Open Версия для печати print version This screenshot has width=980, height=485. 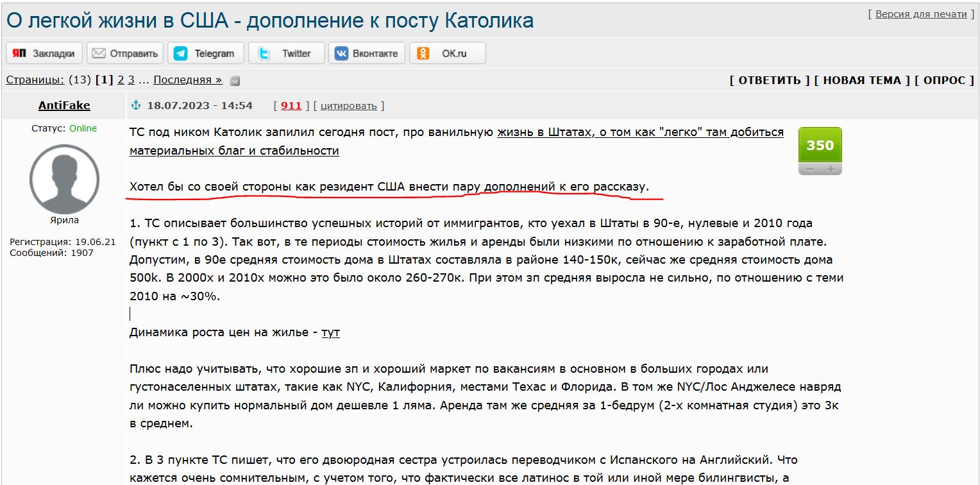pyautogui.click(x=920, y=14)
